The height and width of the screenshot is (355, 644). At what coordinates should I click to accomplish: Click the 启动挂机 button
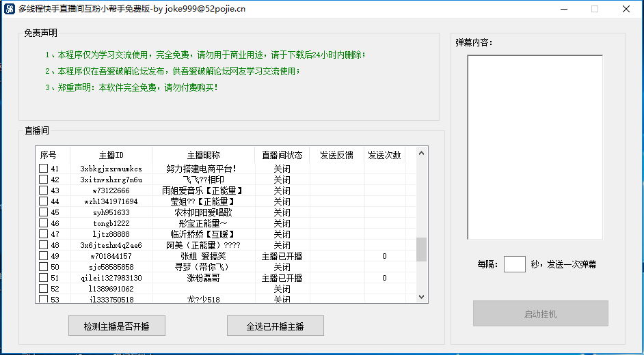(x=540, y=314)
